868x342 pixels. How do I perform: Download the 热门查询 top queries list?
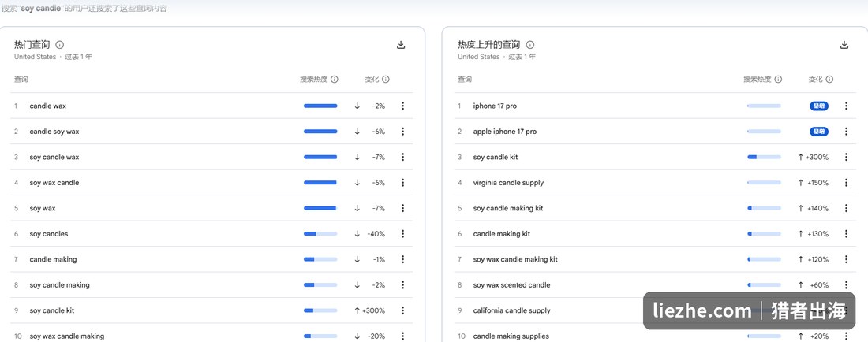[x=402, y=45]
